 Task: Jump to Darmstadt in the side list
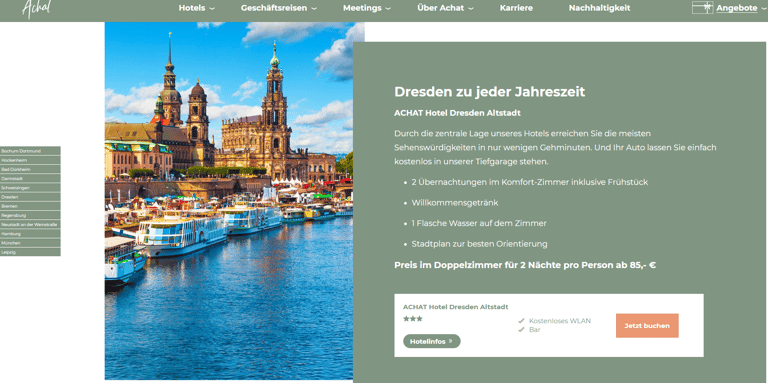[30, 179]
